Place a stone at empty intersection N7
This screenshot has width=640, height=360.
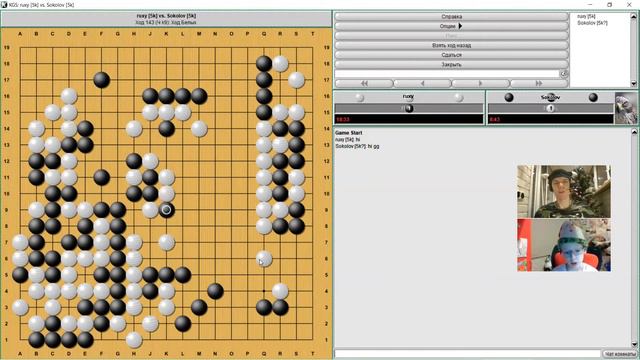216,242
